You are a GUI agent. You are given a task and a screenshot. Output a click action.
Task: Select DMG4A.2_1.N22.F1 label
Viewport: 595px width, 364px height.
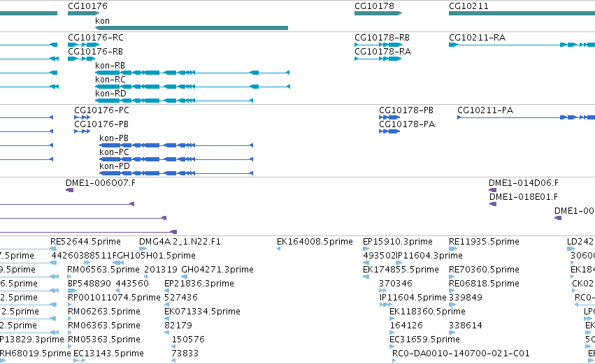[x=180, y=242]
